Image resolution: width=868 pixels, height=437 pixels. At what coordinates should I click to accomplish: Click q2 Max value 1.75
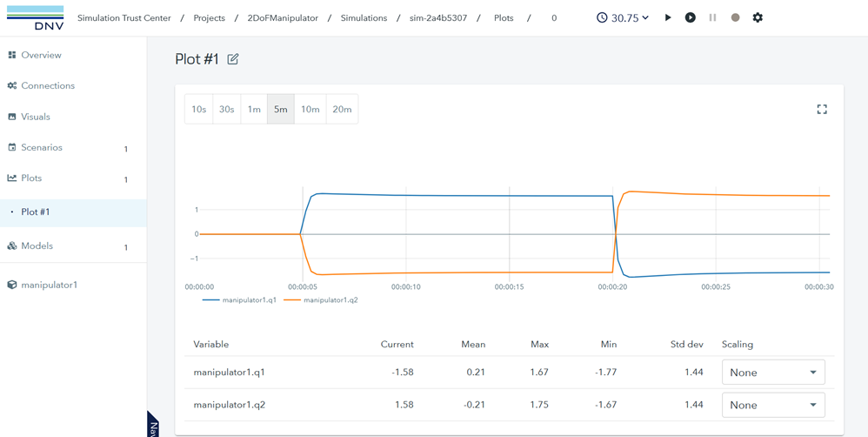click(540, 405)
